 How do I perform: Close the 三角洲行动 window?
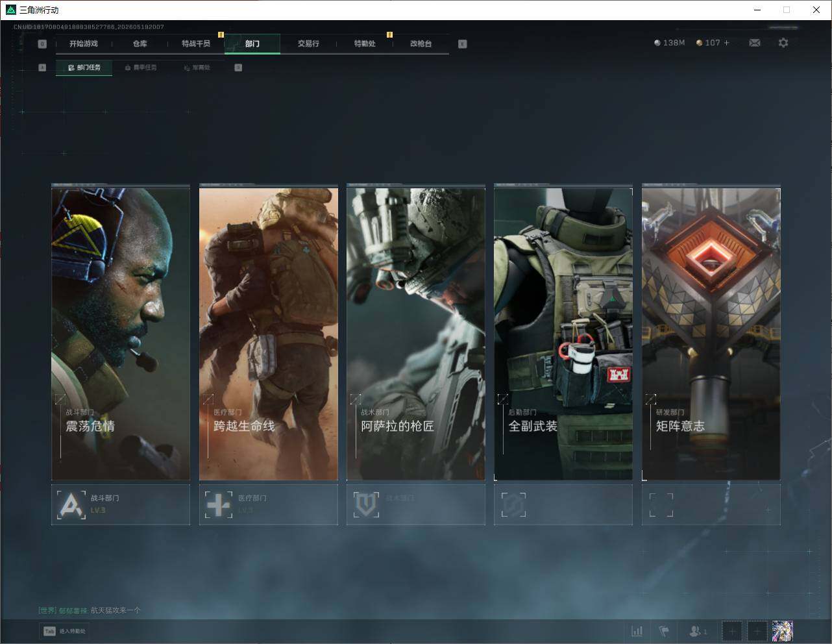(x=816, y=10)
